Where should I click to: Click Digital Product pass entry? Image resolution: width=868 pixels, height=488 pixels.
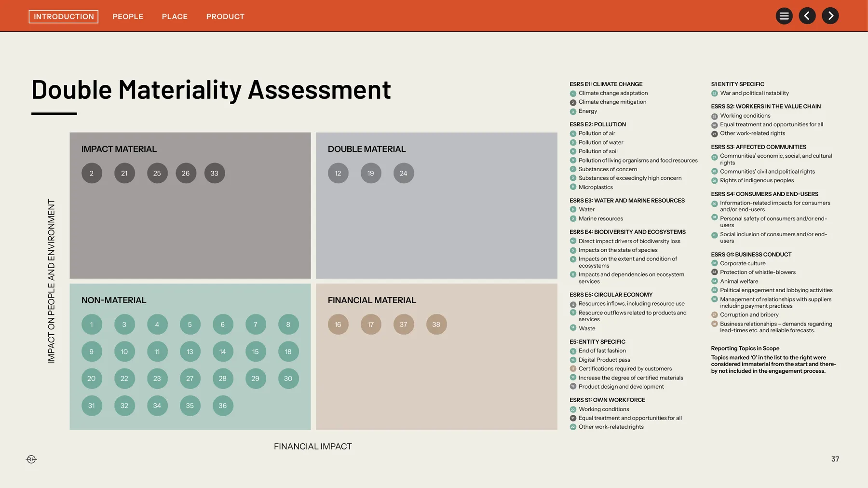pos(600,360)
